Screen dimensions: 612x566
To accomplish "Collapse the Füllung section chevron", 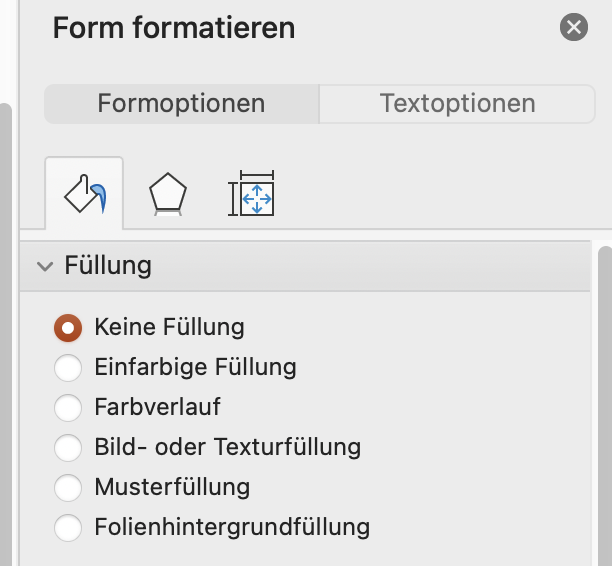I will point(45,267).
